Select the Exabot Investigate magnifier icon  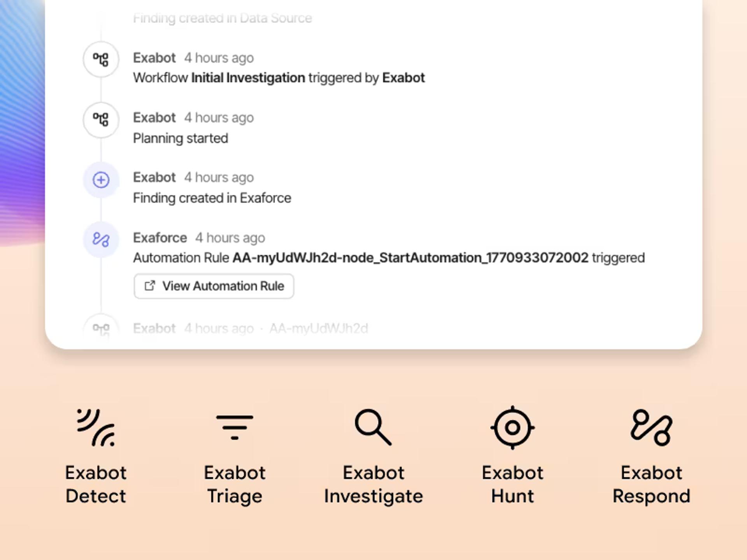pos(373,427)
